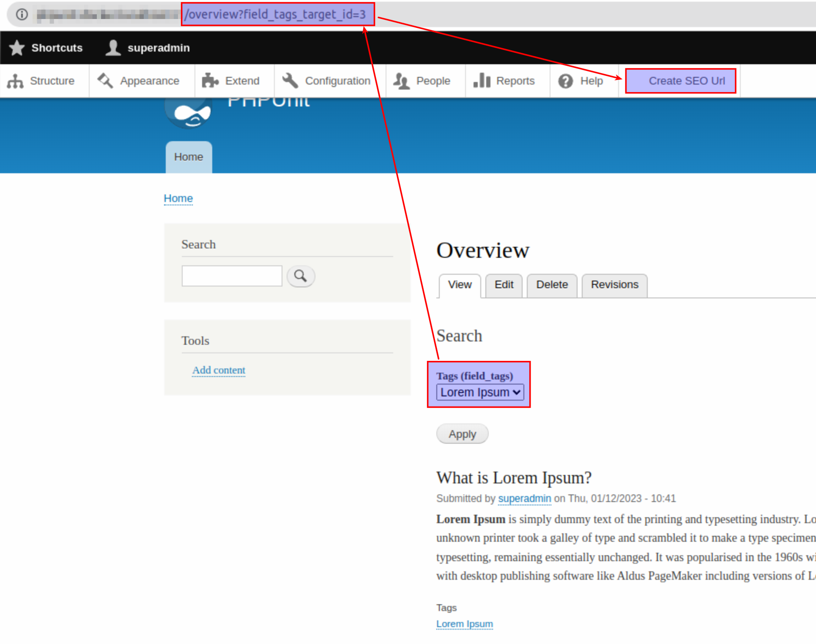Viewport: 816px width, 644px height.
Task: Open Configuration using the wrench icon
Action: point(290,80)
